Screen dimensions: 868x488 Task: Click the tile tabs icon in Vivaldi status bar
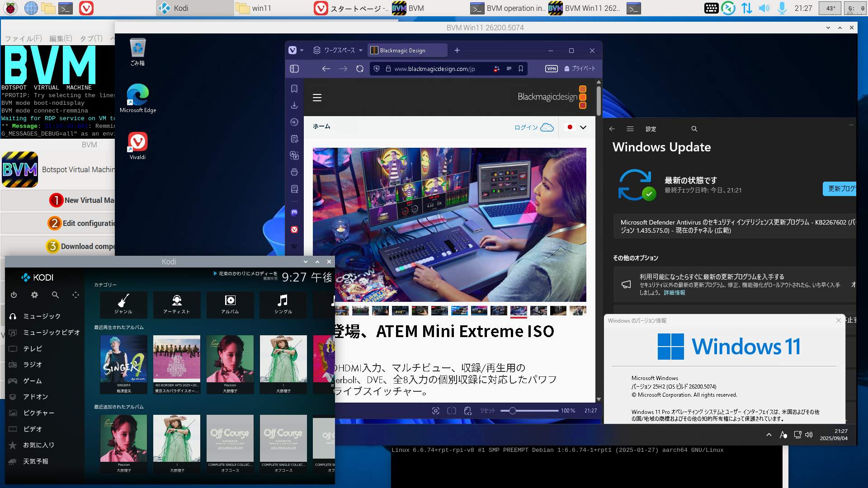tap(452, 411)
